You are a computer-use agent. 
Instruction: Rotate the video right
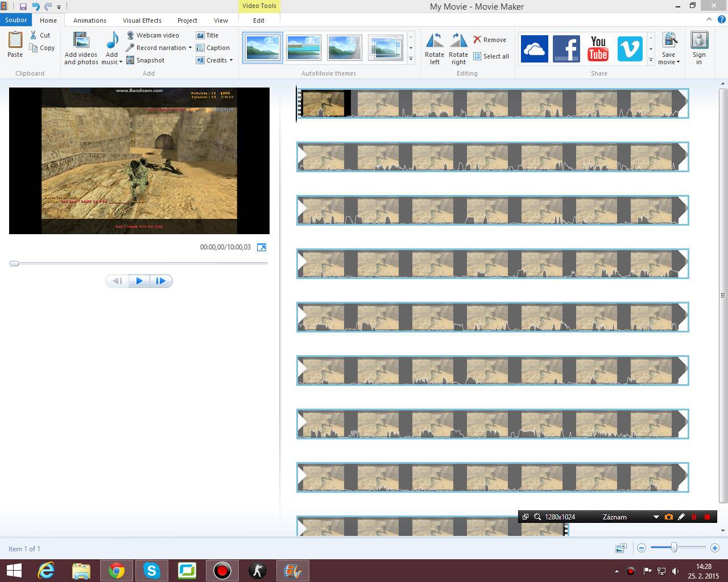[x=458, y=49]
